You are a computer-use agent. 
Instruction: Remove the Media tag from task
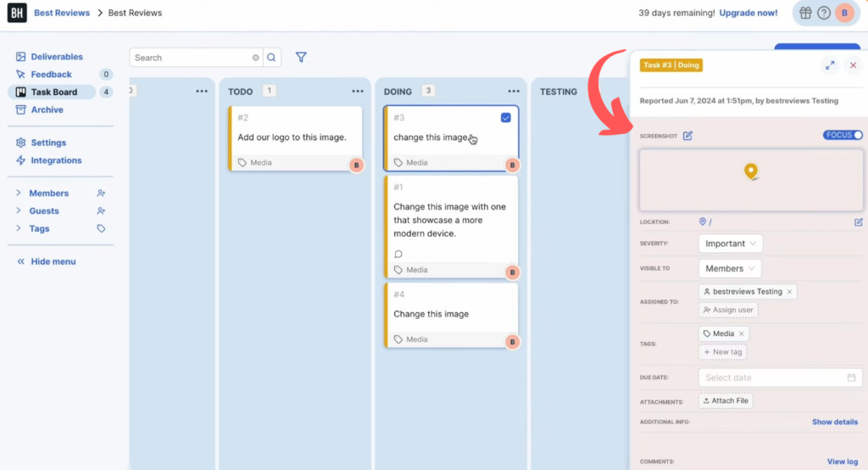click(741, 333)
